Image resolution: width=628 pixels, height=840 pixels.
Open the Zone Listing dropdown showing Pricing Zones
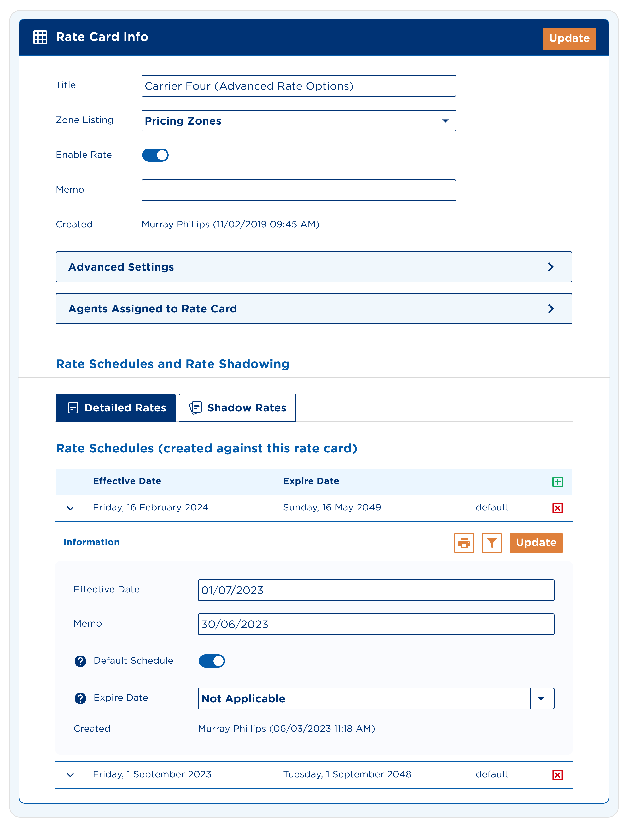[x=445, y=121]
